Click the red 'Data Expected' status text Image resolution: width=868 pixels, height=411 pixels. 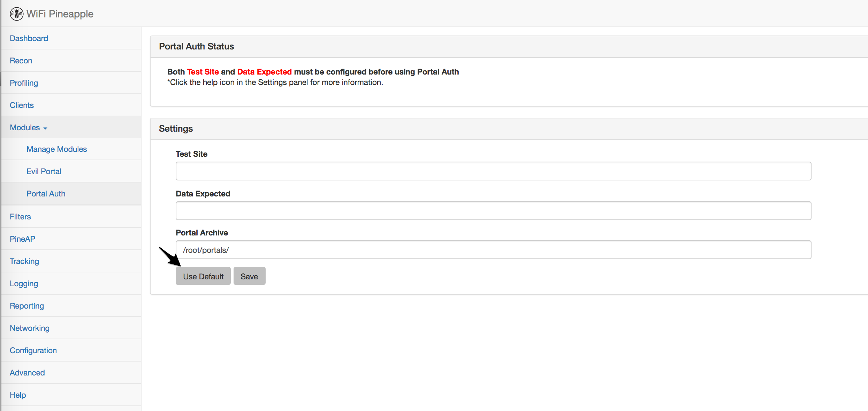tap(264, 72)
